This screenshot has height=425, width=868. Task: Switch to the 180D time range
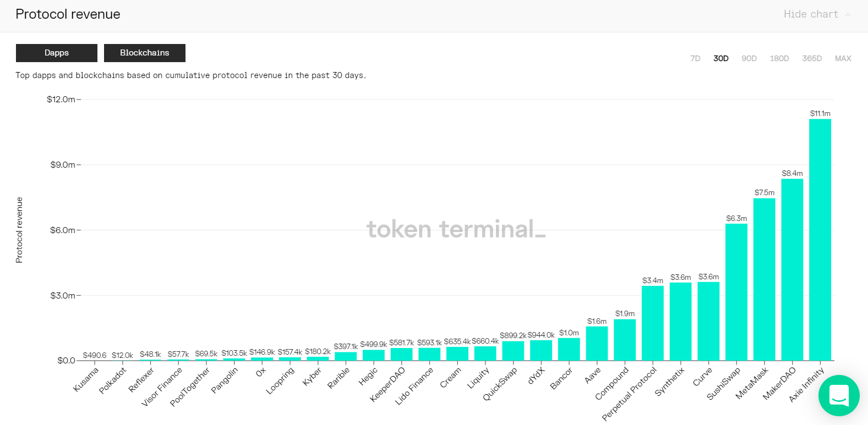[x=779, y=58]
